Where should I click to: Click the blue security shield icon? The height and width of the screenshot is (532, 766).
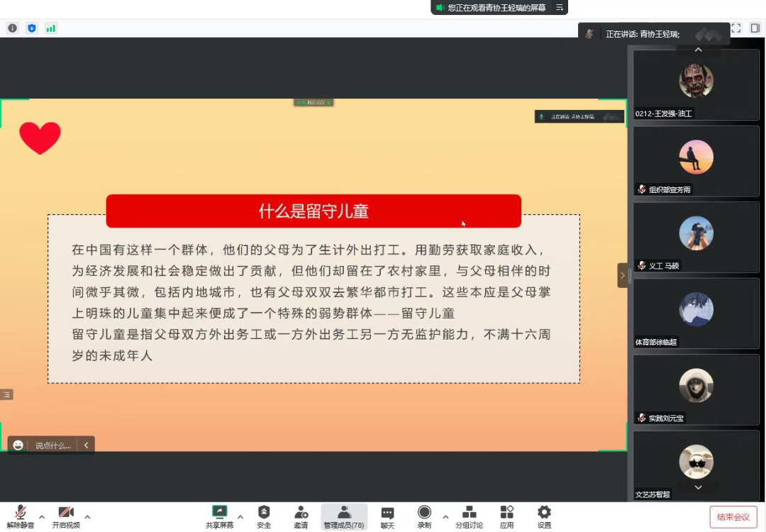31,28
